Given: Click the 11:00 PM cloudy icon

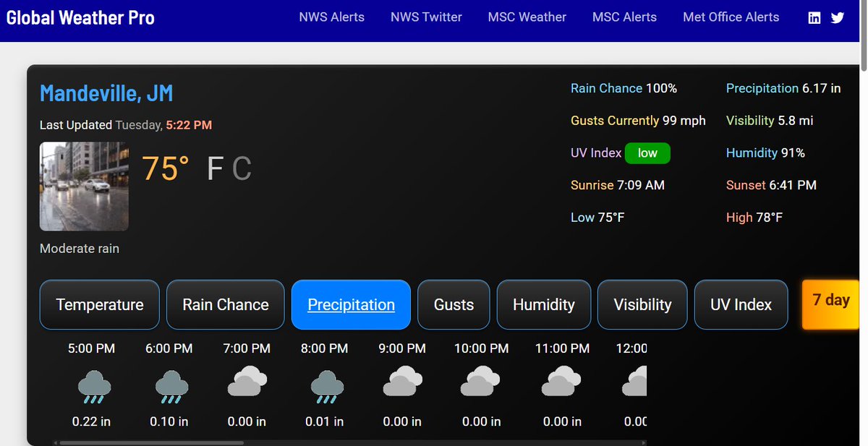Looking at the screenshot, I should click(561, 381).
